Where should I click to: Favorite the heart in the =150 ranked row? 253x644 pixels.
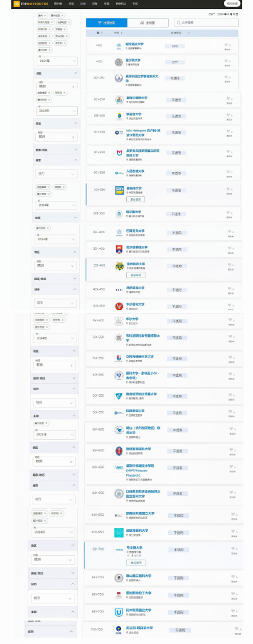tap(227, 44)
